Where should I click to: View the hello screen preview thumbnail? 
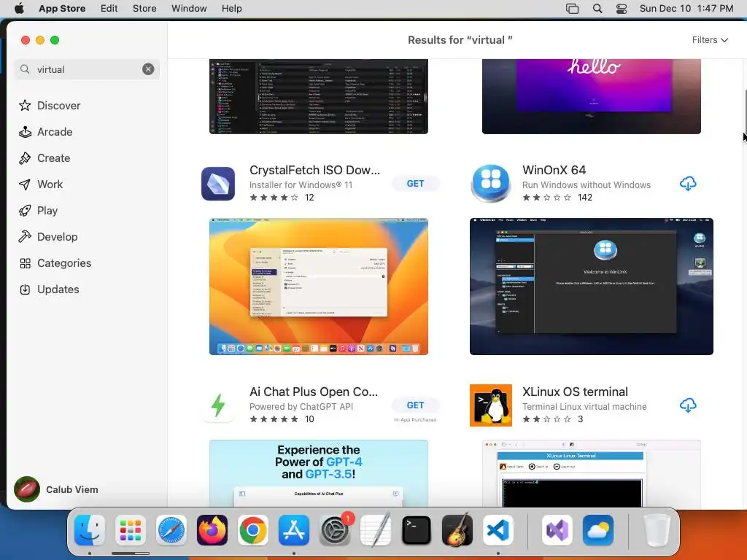point(591,96)
